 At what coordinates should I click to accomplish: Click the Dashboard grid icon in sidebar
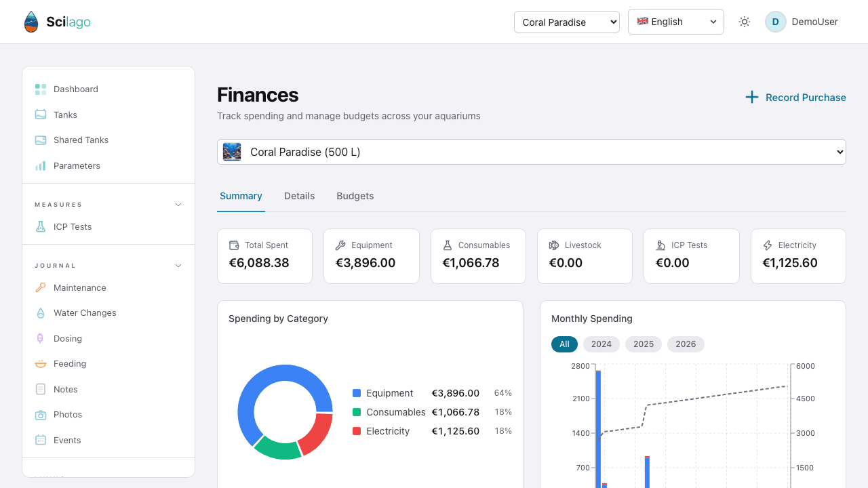pos(41,89)
